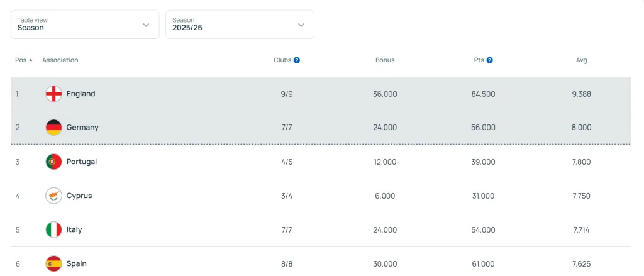Click the Italy flag icon
Image resolution: width=644 pixels, height=276 pixels.
coord(53,229)
